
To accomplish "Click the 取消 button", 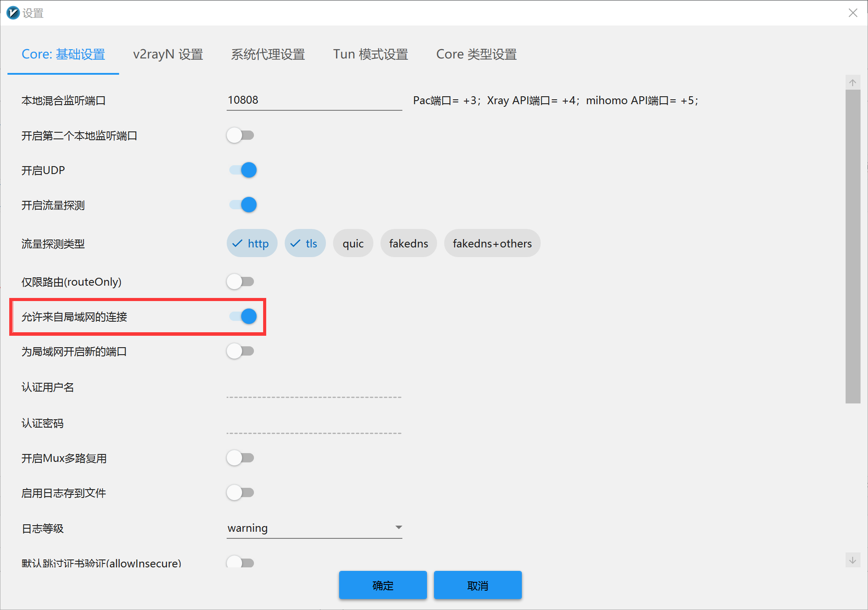I will pos(477,585).
